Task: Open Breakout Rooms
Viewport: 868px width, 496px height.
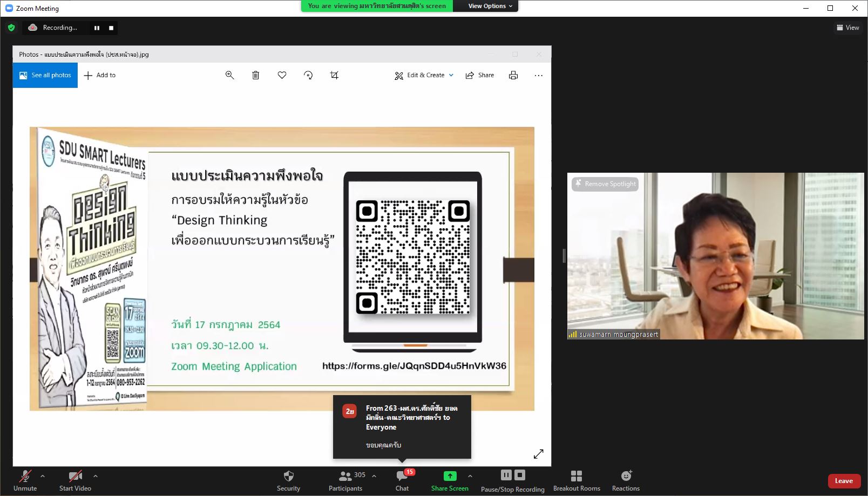Action: [x=577, y=480]
